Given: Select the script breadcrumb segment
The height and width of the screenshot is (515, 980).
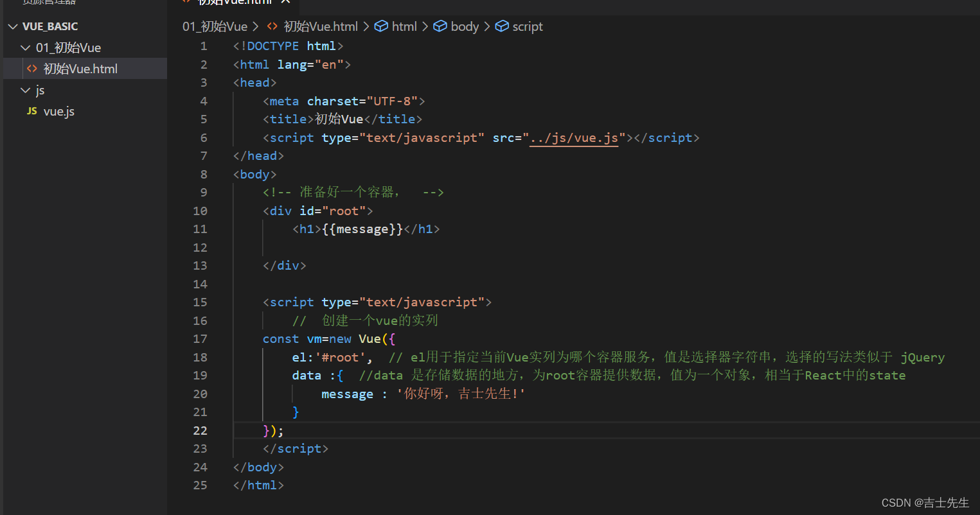Looking at the screenshot, I should pyautogui.click(x=528, y=26).
